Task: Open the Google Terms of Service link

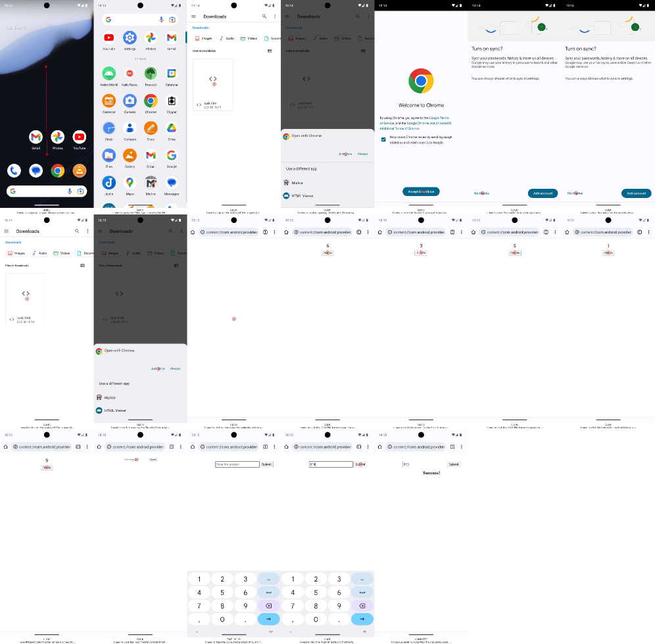Action: (x=439, y=118)
